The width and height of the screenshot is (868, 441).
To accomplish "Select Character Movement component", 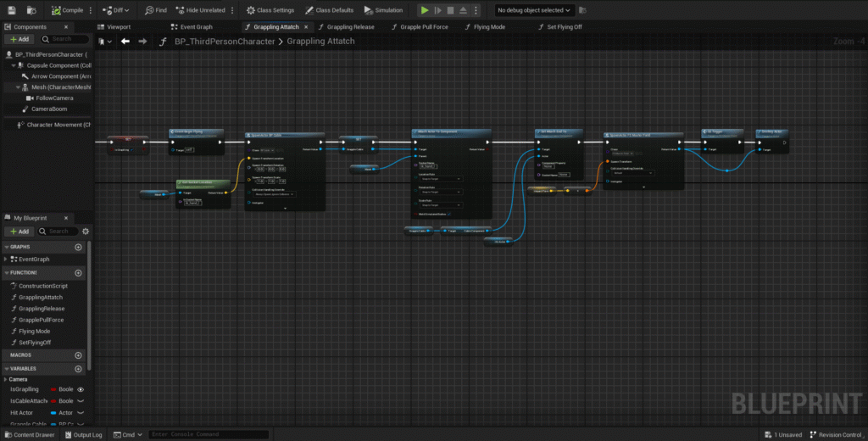I will click(53, 125).
